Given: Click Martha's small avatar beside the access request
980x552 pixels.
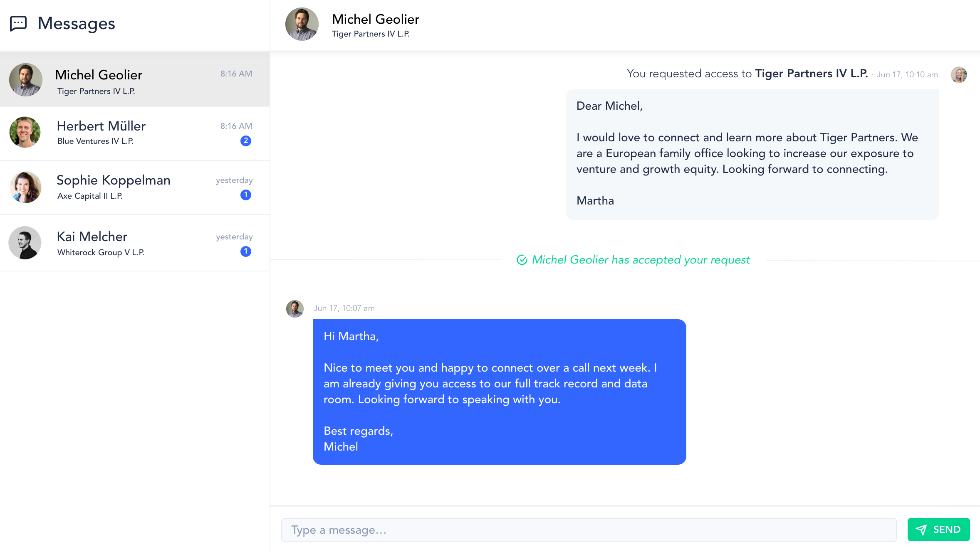Looking at the screenshot, I should pos(959,75).
